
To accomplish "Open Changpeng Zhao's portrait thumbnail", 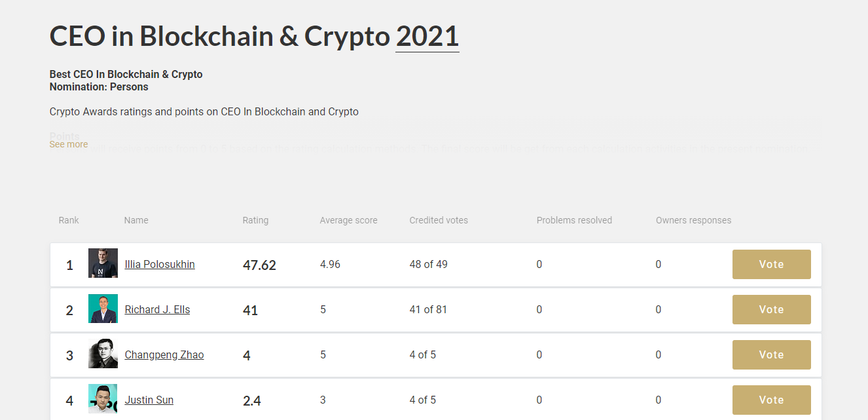I will click(103, 354).
